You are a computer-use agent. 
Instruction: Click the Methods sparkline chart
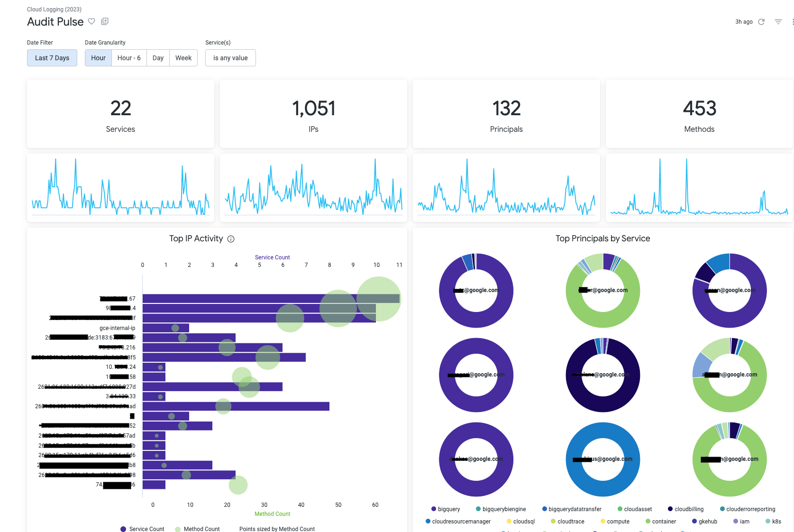[x=699, y=188]
